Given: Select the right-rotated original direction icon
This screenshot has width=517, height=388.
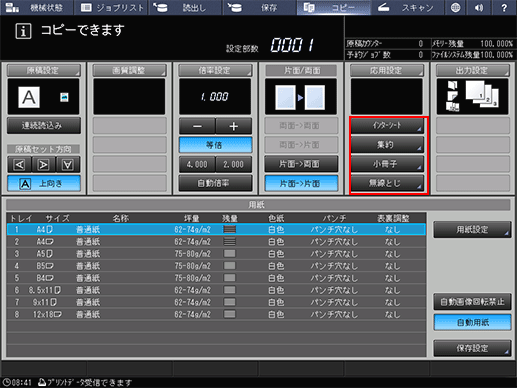Looking at the screenshot, I should (x=44, y=164).
